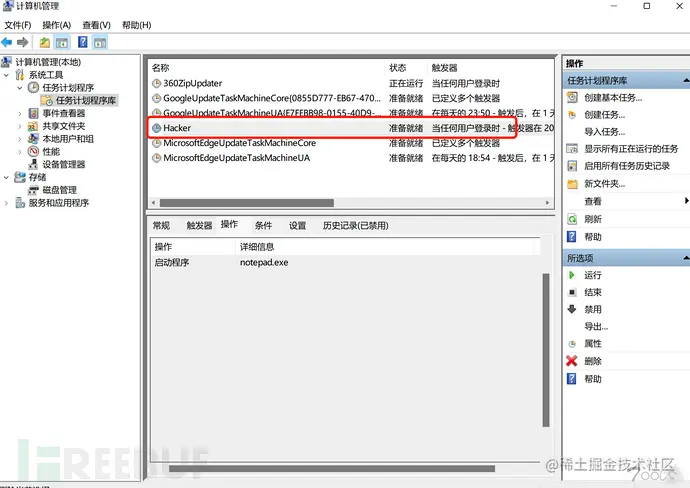Expand the 性能 tree chevron

[x=20, y=152]
